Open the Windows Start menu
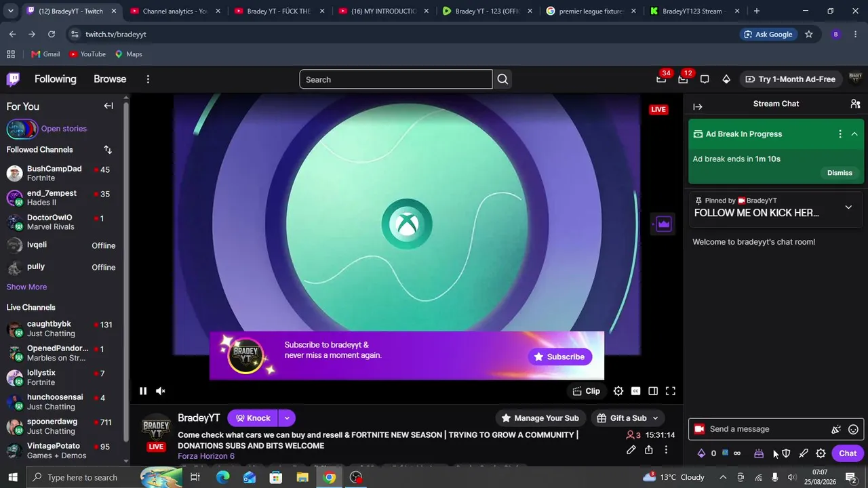 [12, 478]
